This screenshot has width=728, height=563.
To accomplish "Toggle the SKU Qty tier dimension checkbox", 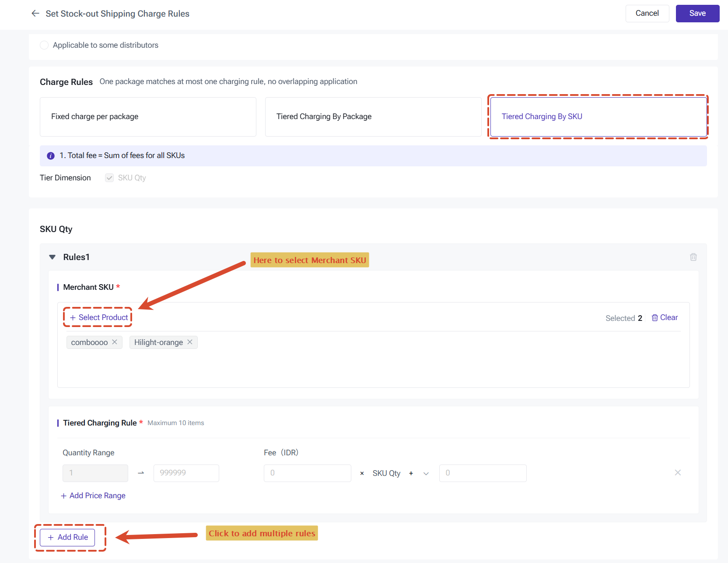I will [109, 178].
